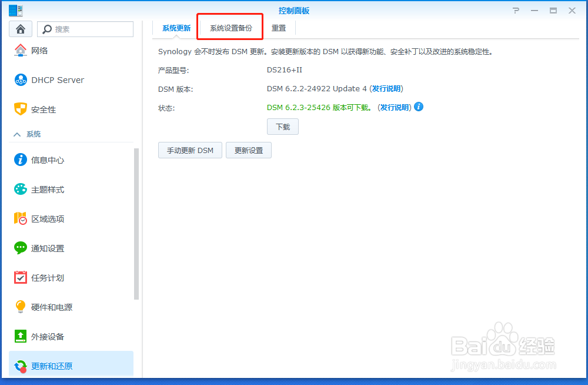Screen dimensions: 588x385
Task: Select the 主题样式 option
Action: (x=46, y=189)
